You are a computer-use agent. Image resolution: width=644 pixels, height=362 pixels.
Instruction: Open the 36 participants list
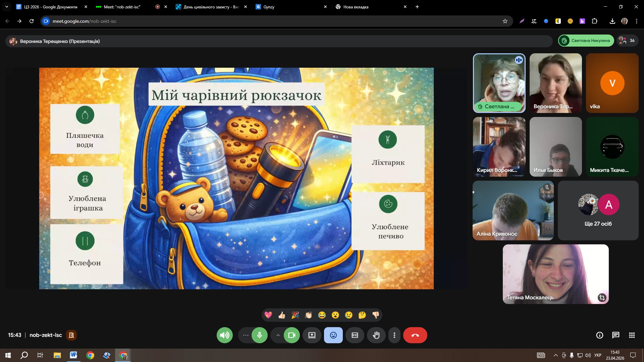[x=627, y=41]
